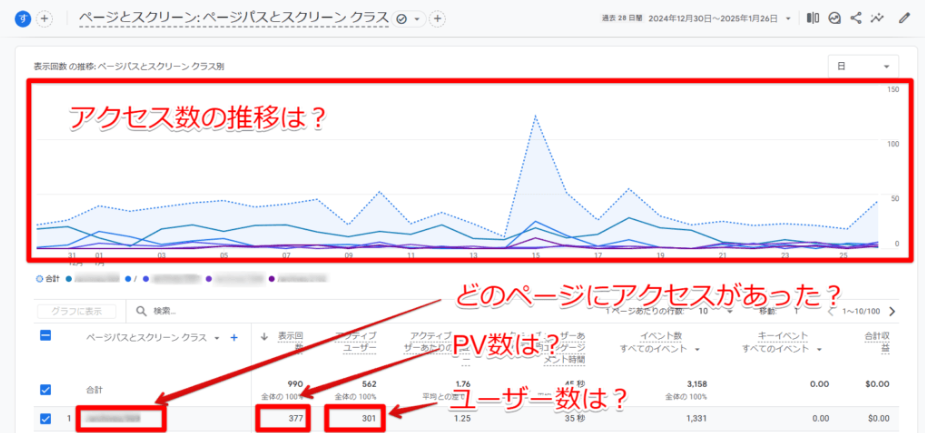
Task: Open the date range dropdown
Action: coord(789,18)
